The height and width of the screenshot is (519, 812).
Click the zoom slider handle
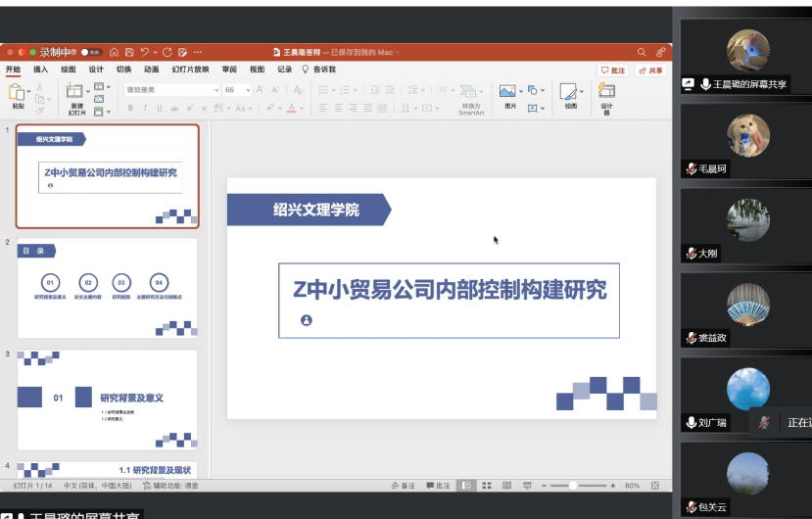(x=573, y=486)
